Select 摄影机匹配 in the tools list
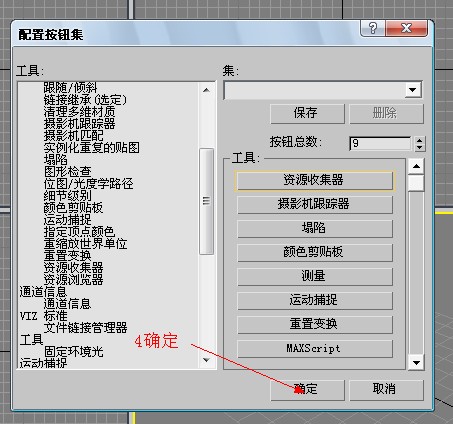Viewport: 453px width, 424px height. (x=73, y=136)
